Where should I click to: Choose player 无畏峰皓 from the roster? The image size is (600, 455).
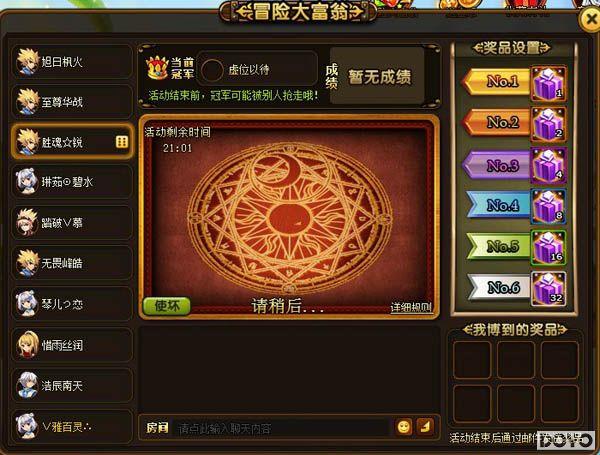pyautogui.click(x=73, y=263)
